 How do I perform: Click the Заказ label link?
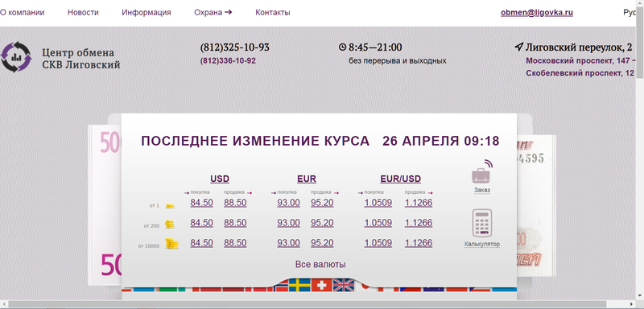[481, 190]
